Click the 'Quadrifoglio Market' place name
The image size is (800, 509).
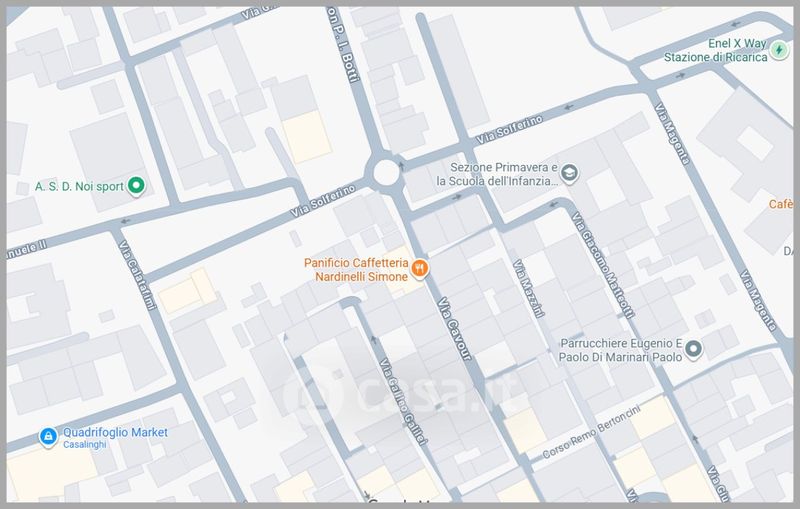[x=117, y=432]
